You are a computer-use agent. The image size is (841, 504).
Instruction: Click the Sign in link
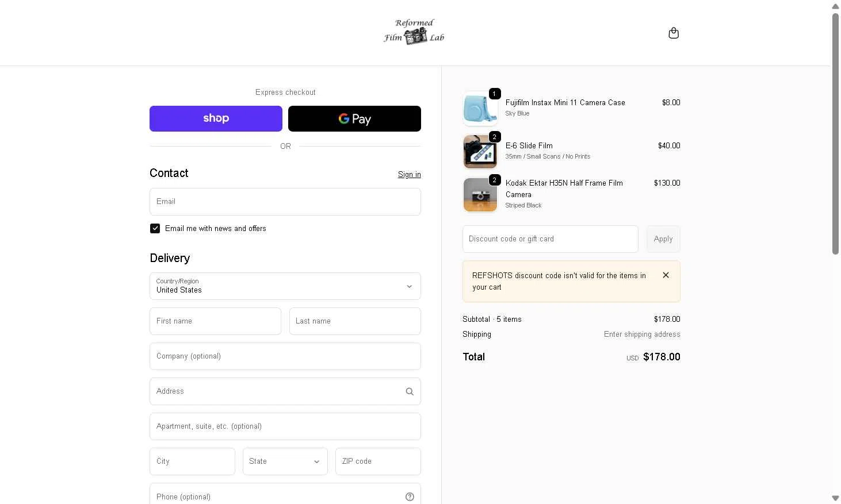409,174
